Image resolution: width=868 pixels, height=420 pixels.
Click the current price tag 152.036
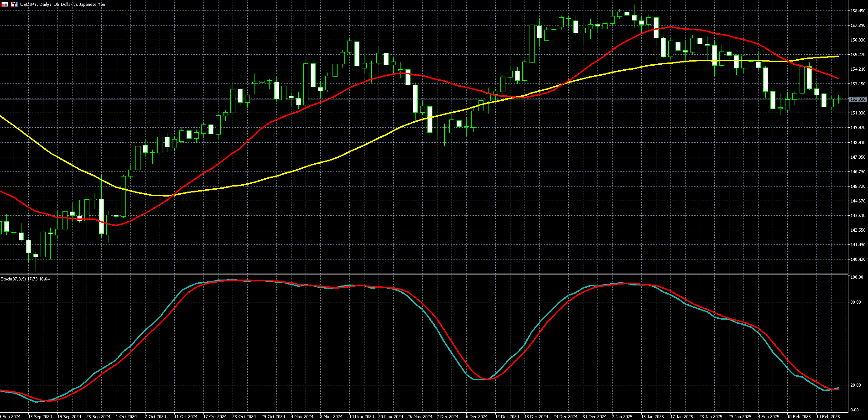click(x=858, y=99)
